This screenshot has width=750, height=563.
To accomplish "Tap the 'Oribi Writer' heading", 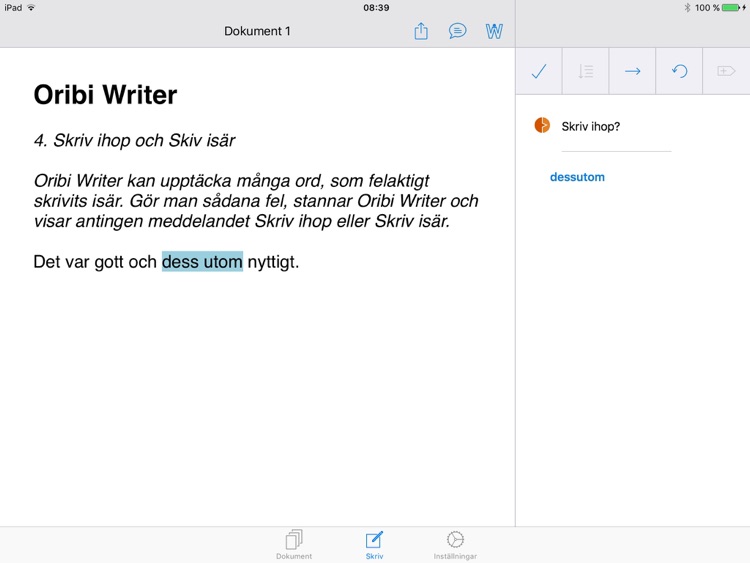I will click(x=105, y=95).
